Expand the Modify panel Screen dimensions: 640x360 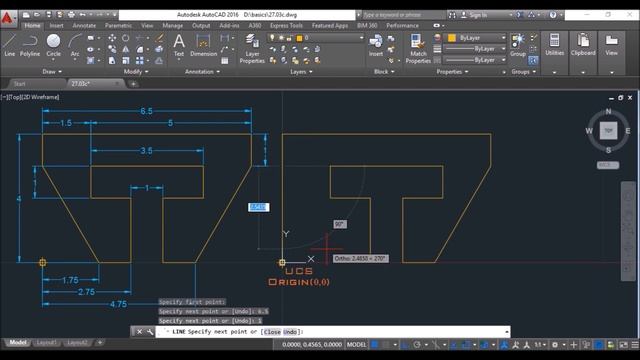[136, 72]
